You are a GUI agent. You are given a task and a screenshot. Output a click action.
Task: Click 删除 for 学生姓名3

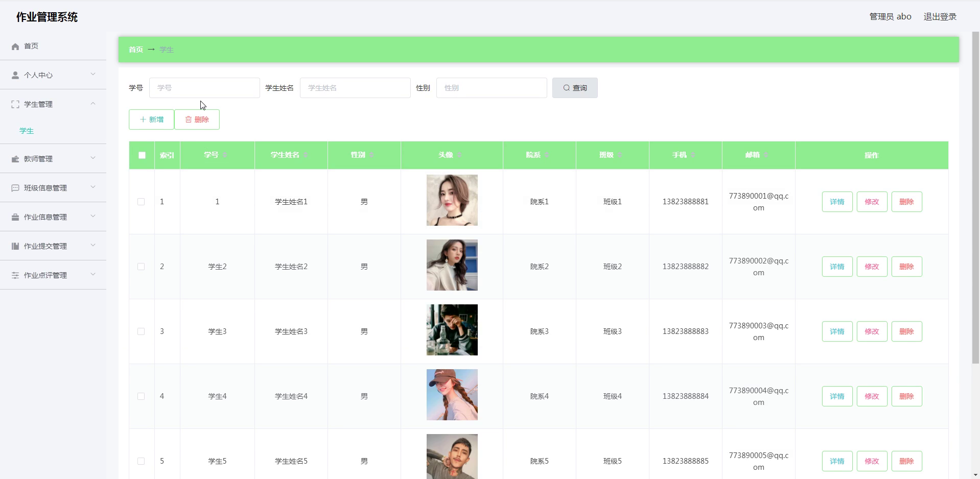coord(906,331)
